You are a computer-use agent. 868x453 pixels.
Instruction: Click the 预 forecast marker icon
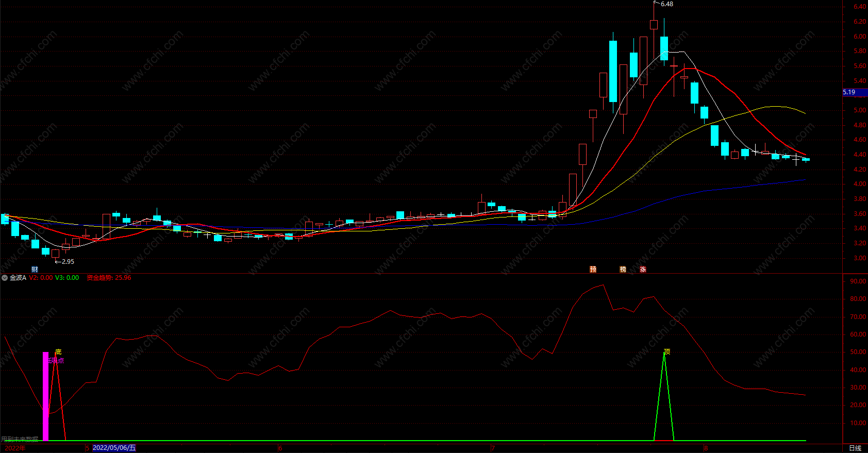[x=593, y=269]
